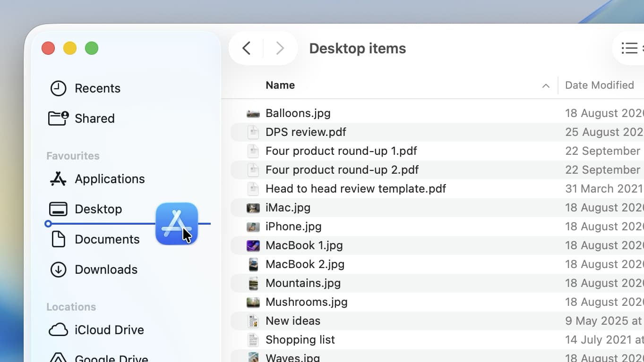Open the Desktop sidebar item
644x362 pixels.
(x=98, y=209)
